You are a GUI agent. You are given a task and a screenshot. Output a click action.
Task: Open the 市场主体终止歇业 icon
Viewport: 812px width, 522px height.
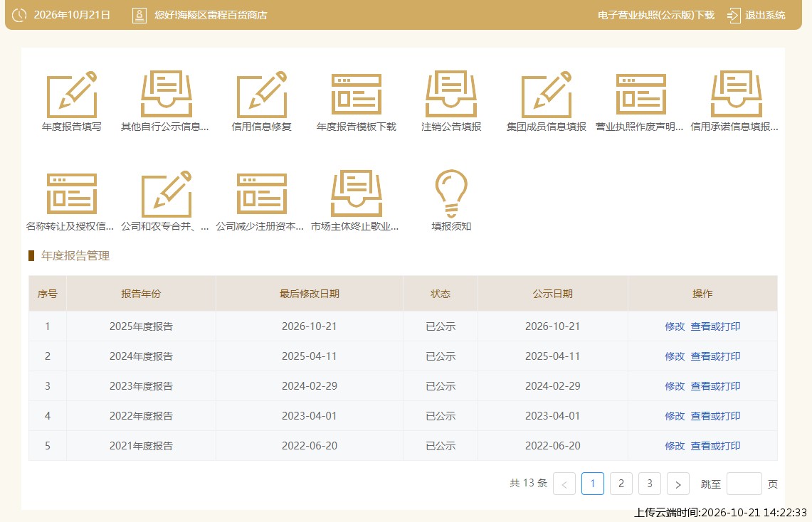click(357, 193)
